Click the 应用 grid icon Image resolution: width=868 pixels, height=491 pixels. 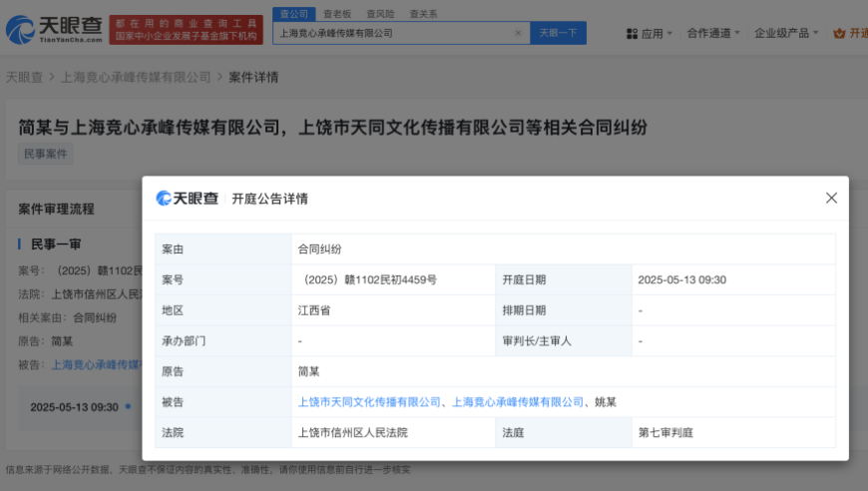(632, 33)
